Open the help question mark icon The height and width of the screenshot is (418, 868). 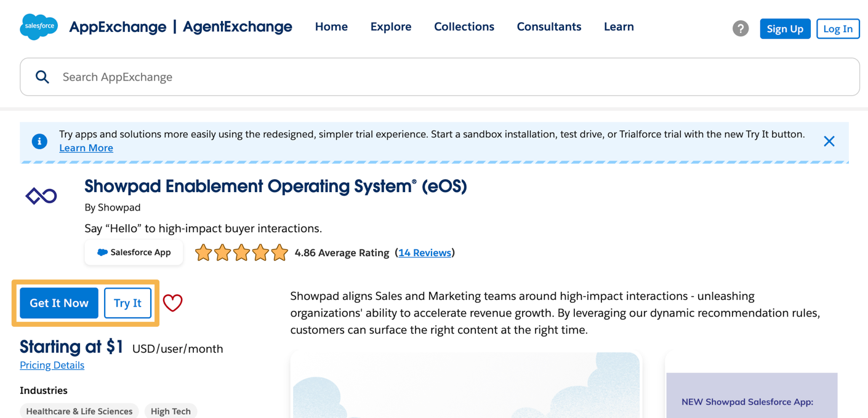click(740, 28)
